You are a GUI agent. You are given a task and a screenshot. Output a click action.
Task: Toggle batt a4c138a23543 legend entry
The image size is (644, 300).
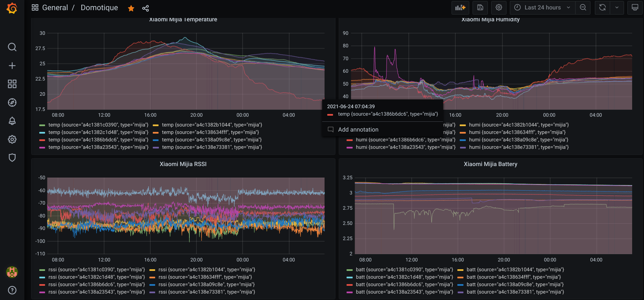[x=404, y=292]
